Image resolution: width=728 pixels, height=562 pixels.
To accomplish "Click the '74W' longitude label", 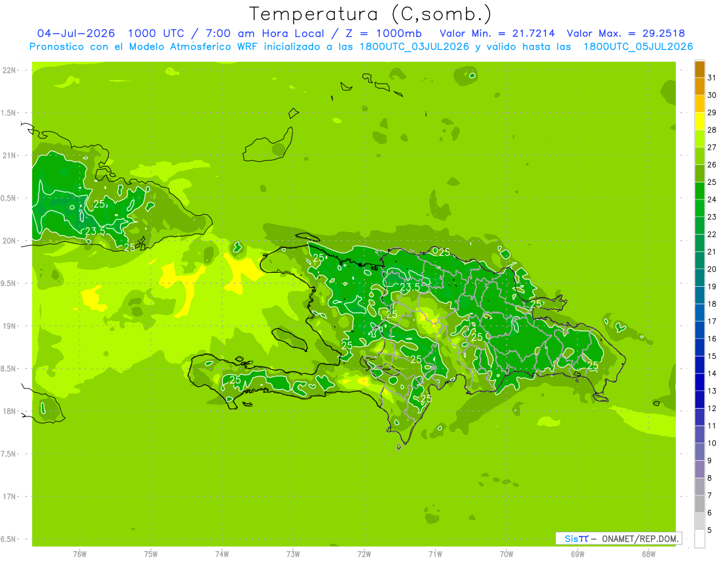I will click(x=222, y=554).
